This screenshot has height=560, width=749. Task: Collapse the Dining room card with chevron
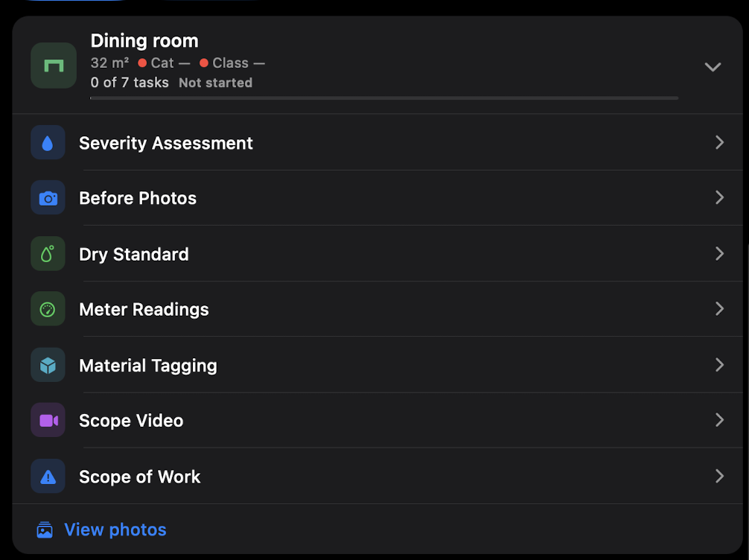click(x=713, y=67)
